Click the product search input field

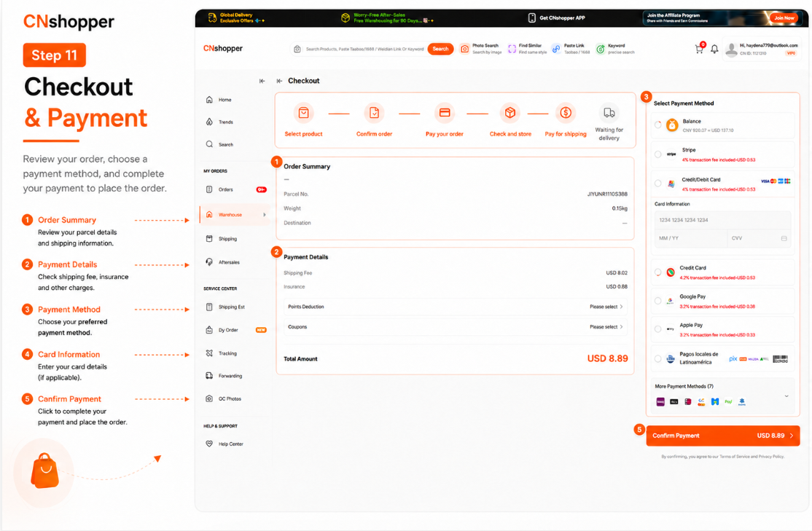tap(364, 50)
